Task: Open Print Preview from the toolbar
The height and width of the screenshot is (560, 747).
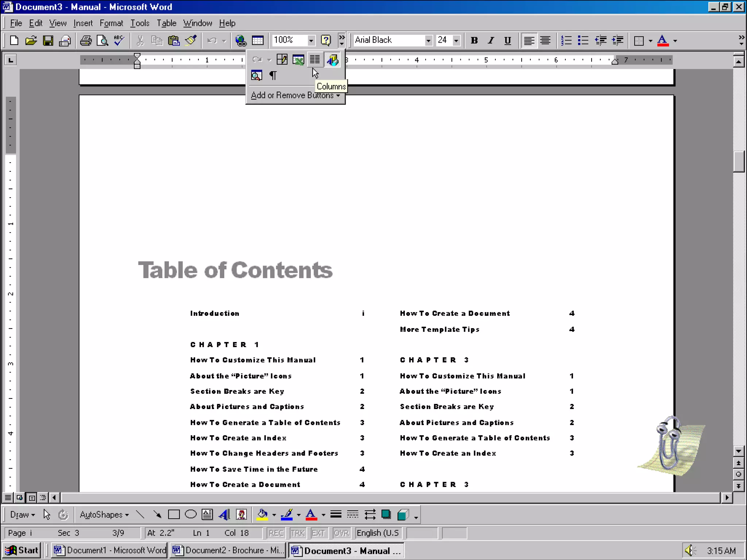Action: [x=102, y=40]
